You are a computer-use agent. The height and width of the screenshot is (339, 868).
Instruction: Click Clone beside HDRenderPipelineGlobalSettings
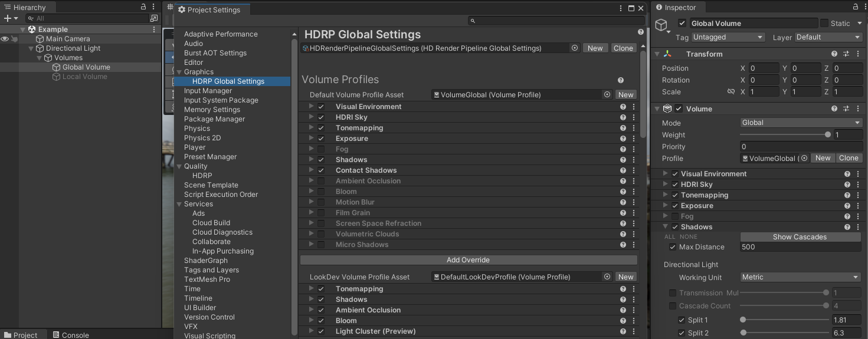(623, 48)
